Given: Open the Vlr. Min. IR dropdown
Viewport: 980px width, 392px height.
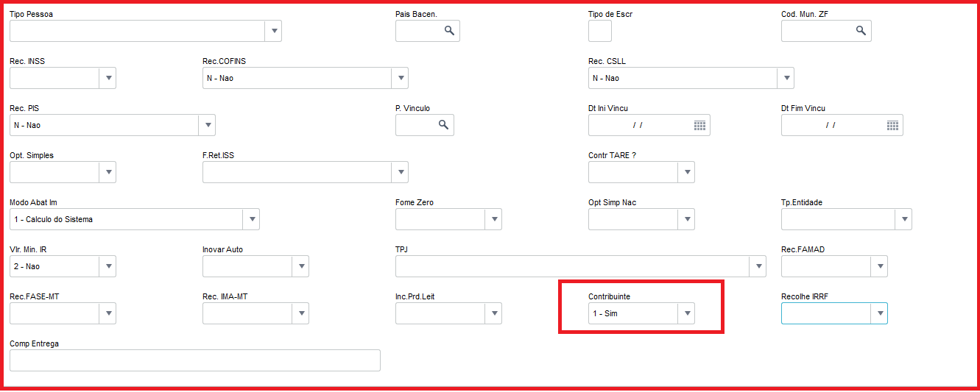Looking at the screenshot, I should (x=107, y=266).
